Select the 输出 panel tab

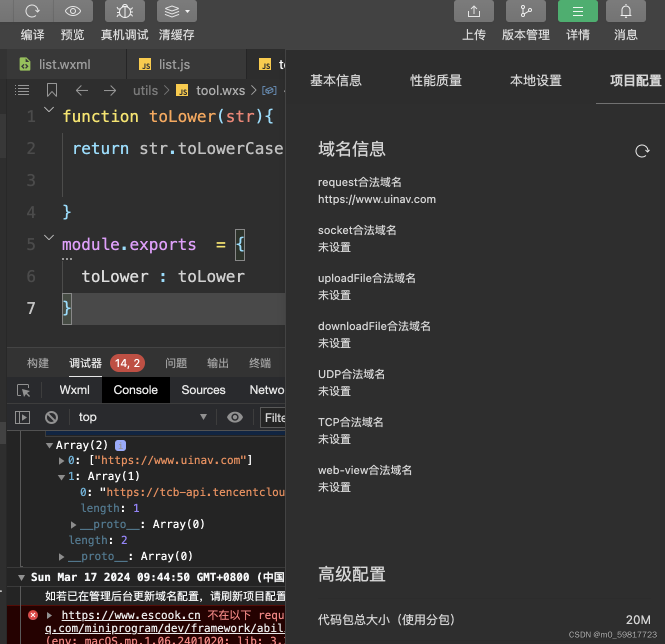click(218, 363)
